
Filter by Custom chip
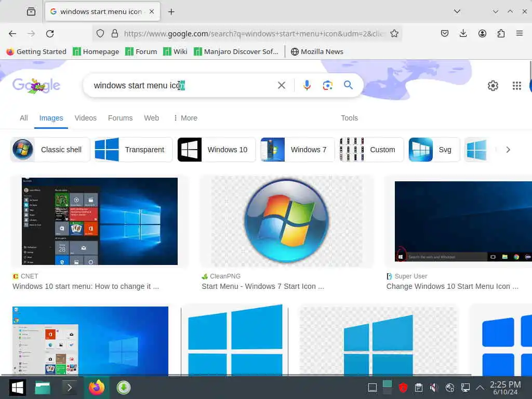(371, 150)
